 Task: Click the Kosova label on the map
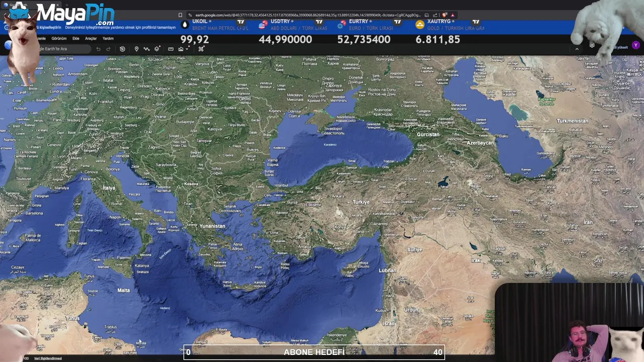(x=191, y=184)
